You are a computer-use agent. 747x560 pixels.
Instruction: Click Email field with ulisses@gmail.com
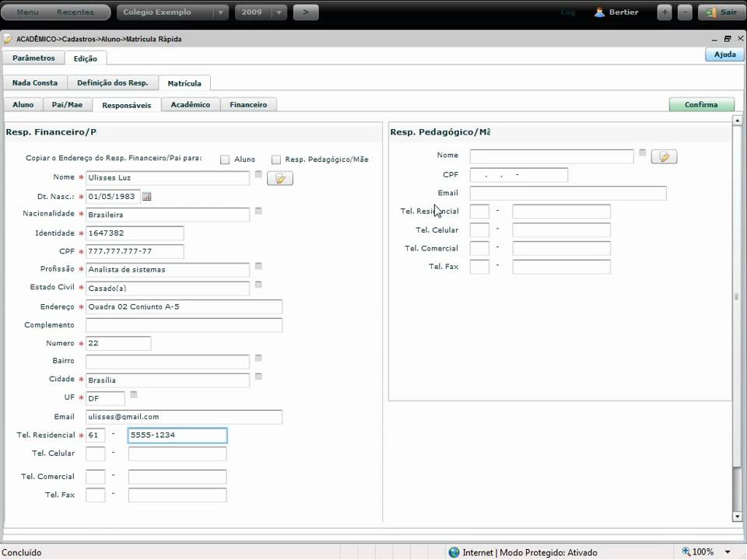click(184, 417)
